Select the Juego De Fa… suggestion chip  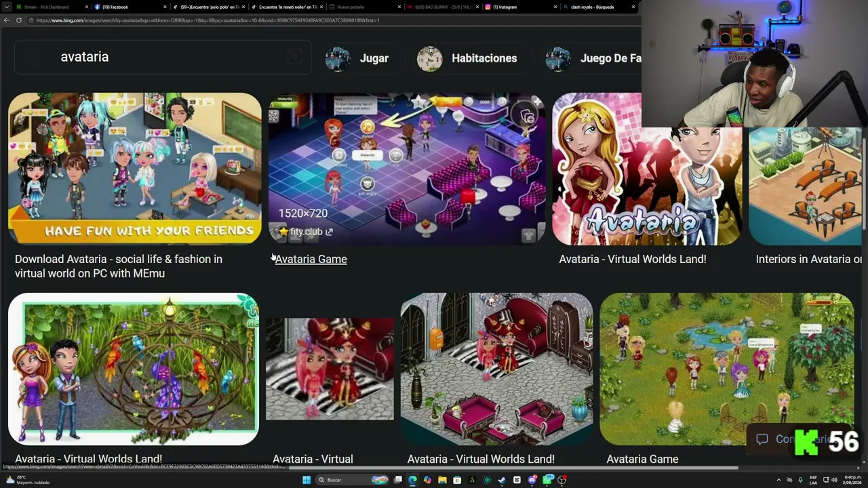click(x=593, y=58)
